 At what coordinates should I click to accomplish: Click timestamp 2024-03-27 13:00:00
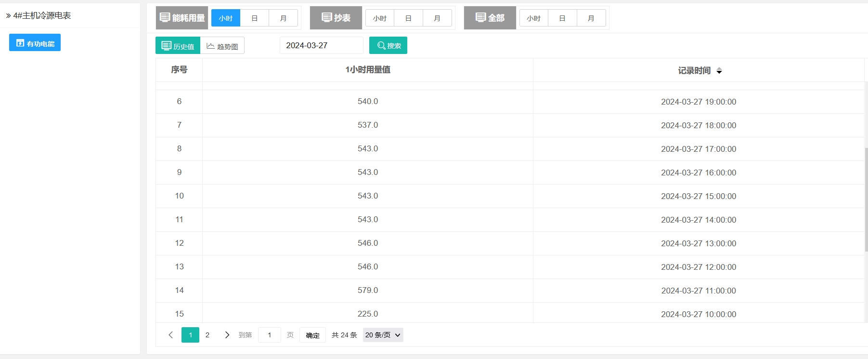(699, 243)
